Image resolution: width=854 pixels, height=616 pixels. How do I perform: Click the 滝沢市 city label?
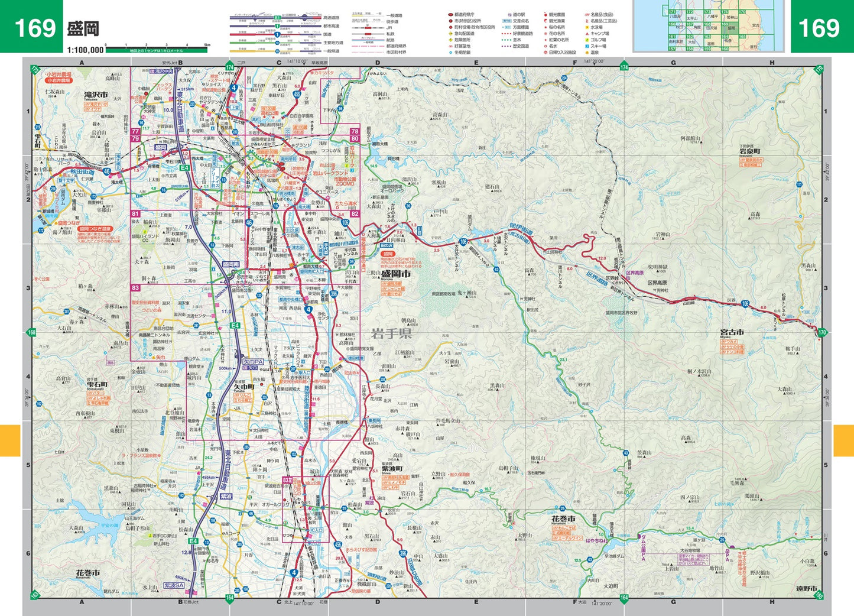tap(96, 94)
